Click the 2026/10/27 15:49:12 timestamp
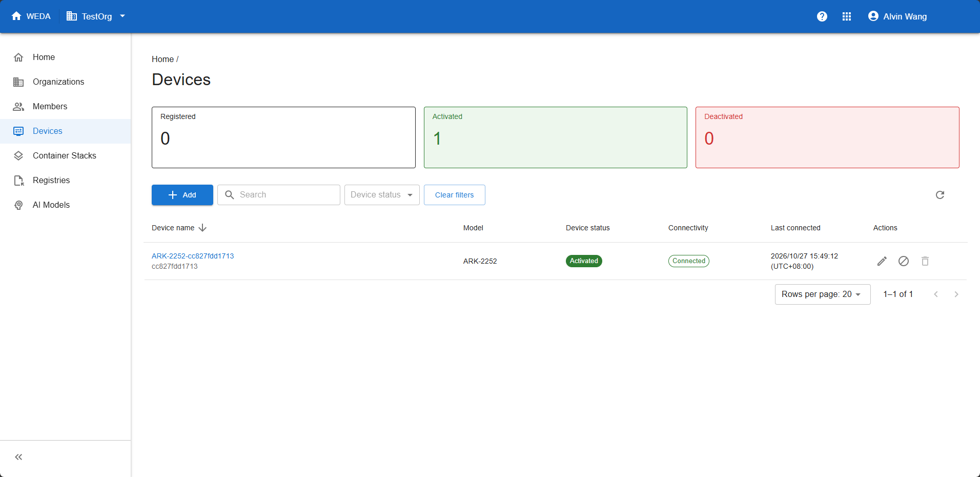Image resolution: width=980 pixels, height=477 pixels. [804, 256]
